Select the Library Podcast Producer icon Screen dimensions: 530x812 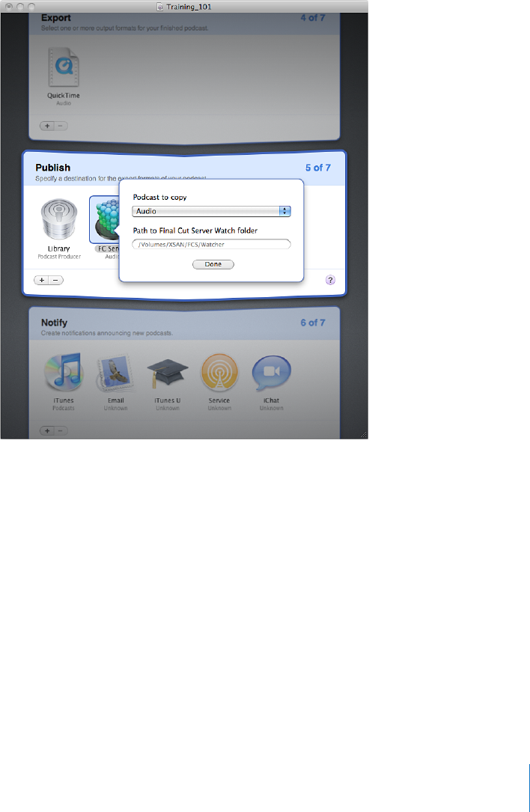click(58, 219)
